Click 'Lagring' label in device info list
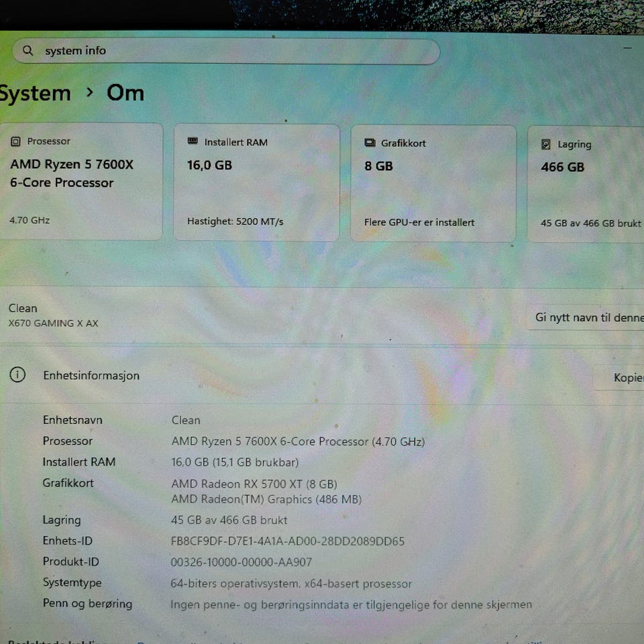644x644 pixels. click(x=62, y=520)
